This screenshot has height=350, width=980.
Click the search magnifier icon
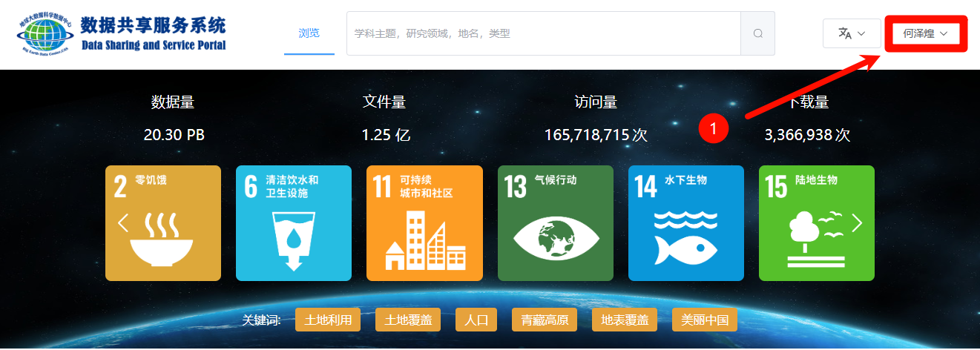757,33
